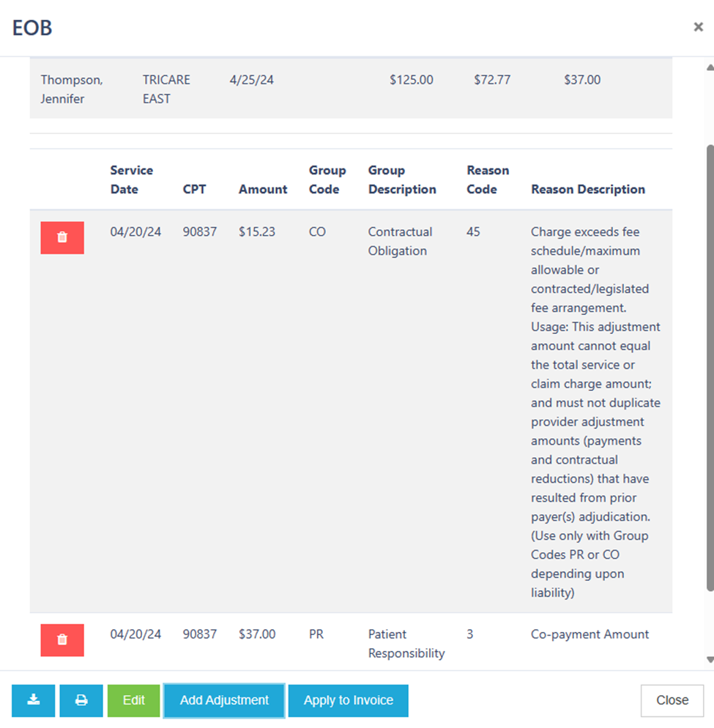Image resolution: width=714 pixels, height=728 pixels.
Task: Hit the Close button at bottom right
Action: click(672, 700)
